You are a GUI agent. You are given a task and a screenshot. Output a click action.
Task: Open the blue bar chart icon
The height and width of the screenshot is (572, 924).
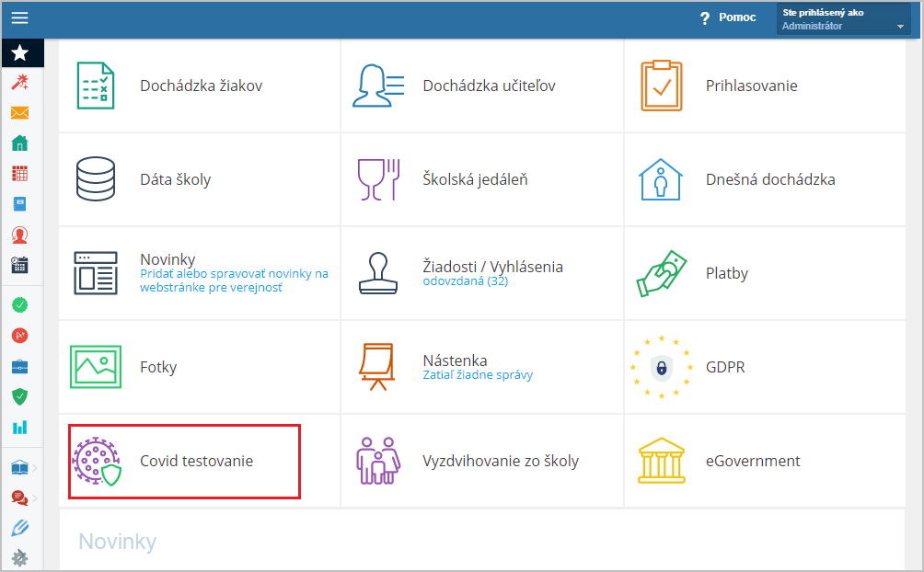tap(19, 427)
